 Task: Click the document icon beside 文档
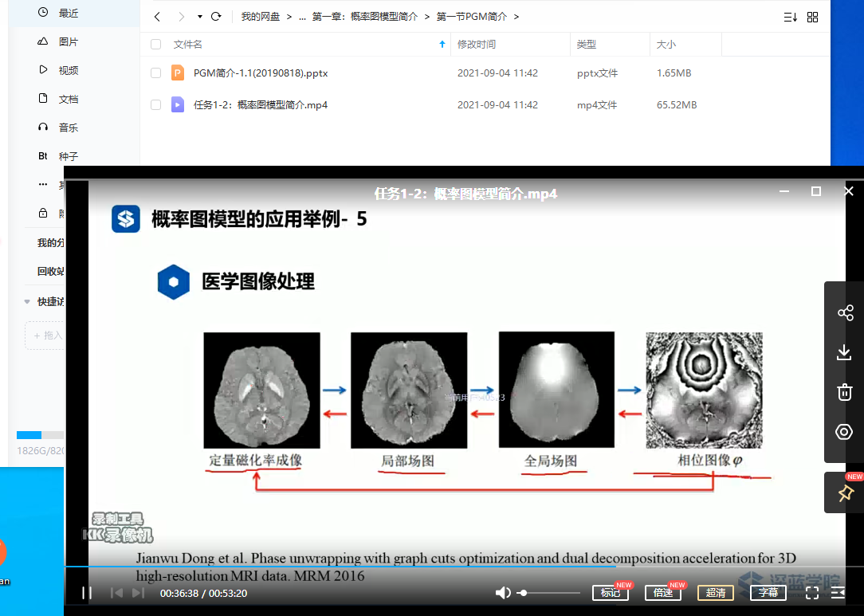click(43, 98)
